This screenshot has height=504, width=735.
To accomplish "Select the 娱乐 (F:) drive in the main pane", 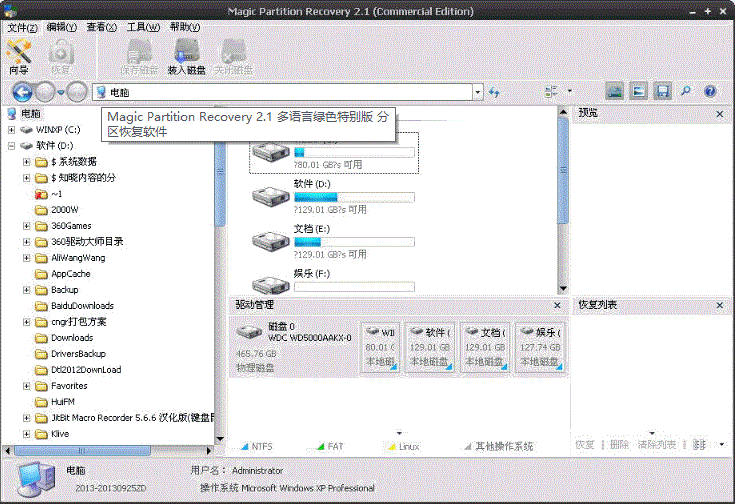I will [334, 281].
